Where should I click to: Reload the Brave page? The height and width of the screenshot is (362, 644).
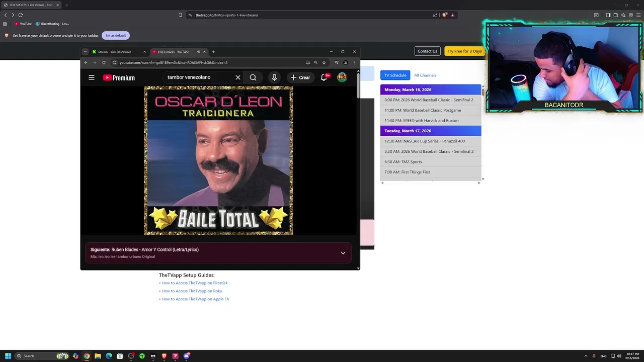21,15
